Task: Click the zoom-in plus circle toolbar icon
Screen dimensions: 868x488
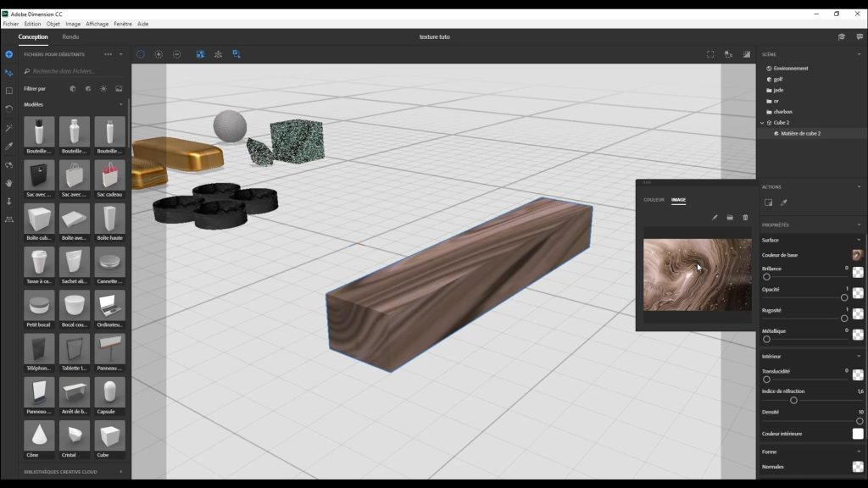Action: pos(159,54)
